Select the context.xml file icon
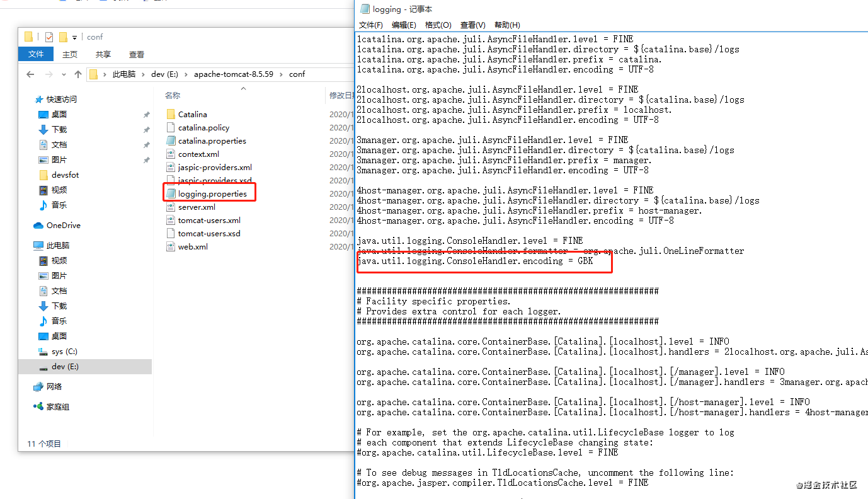 coord(171,154)
